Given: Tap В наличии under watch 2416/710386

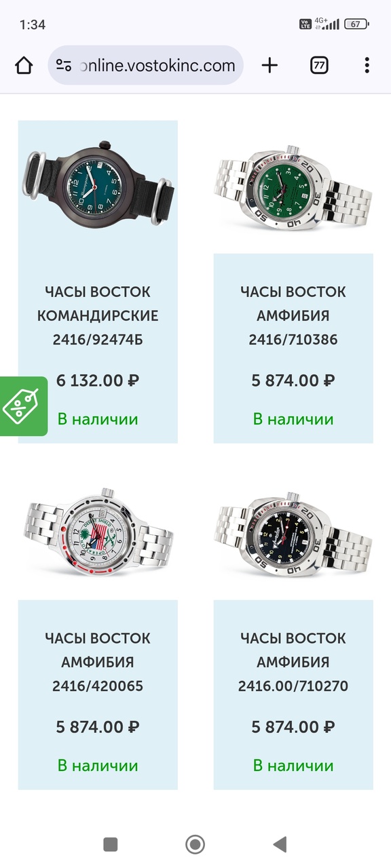Looking at the screenshot, I should pyautogui.click(x=293, y=419).
